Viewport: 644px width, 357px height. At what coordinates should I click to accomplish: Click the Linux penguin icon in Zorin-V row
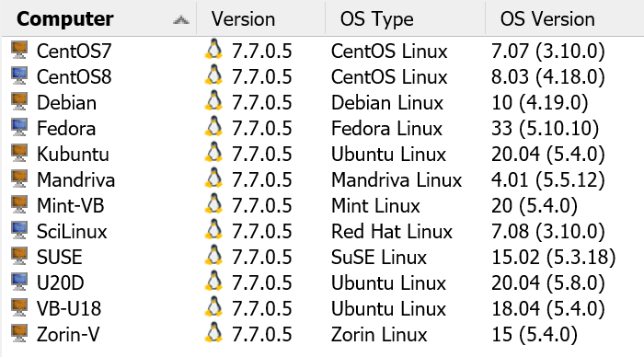point(213,333)
